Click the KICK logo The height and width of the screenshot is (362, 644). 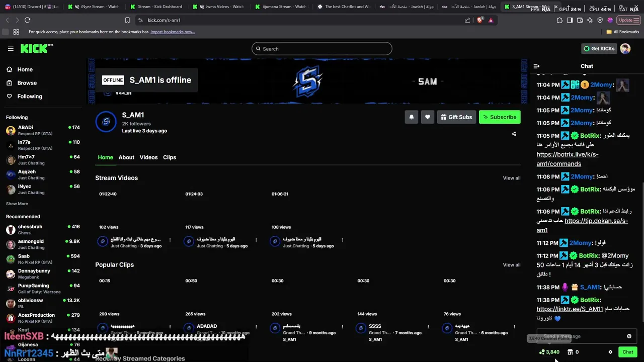coord(36,48)
